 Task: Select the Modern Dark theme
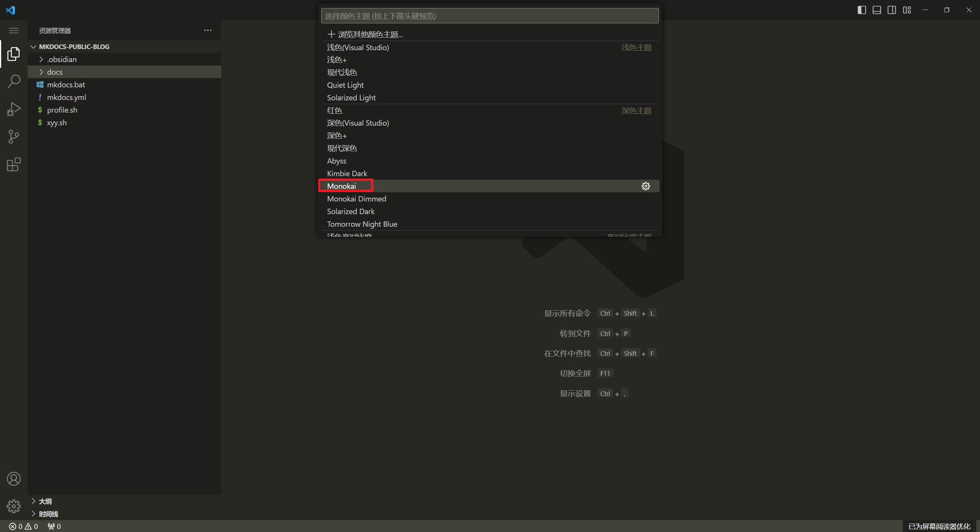[490, 148]
